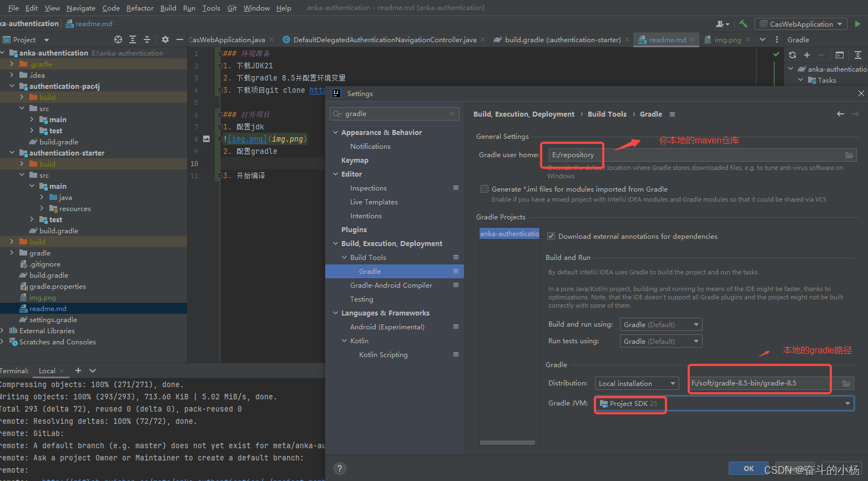Click Build Tools in settings breadcrumb

pyautogui.click(x=607, y=114)
